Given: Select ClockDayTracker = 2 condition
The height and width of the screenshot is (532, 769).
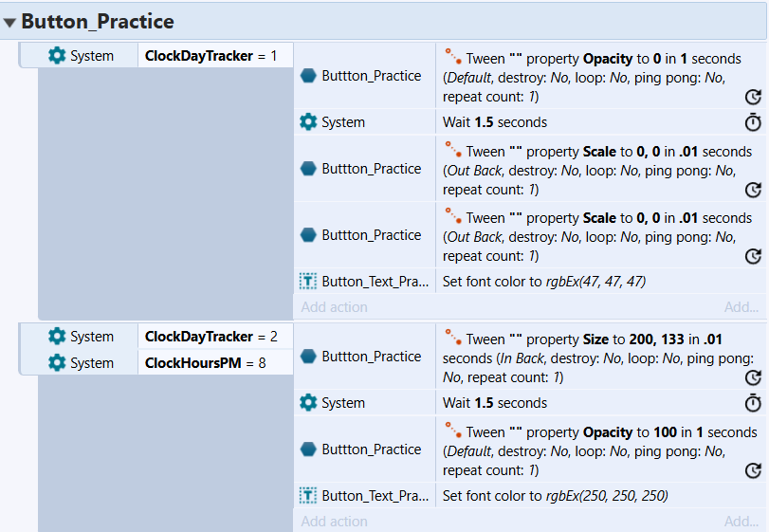Looking at the screenshot, I should click(x=211, y=337).
